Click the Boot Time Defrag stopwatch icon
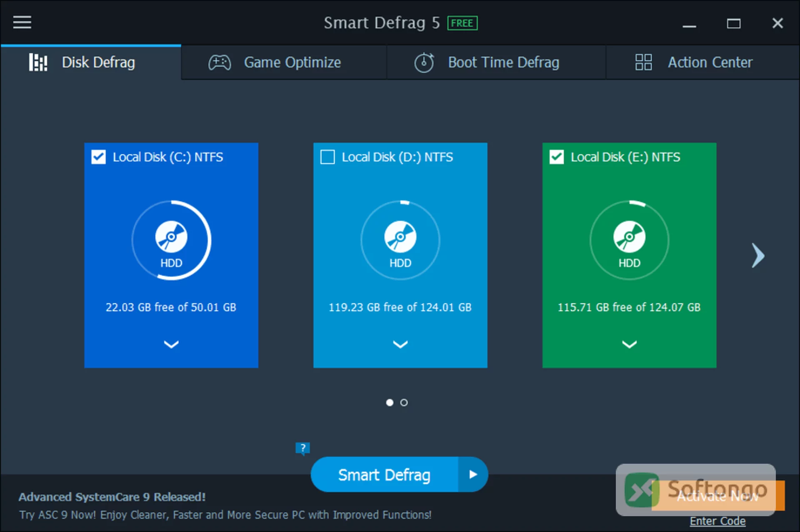This screenshot has width=800, height=532. point(424,63)
